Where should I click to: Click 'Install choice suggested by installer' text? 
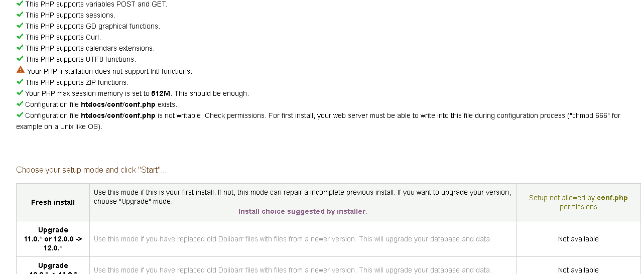(x=302, y=211)
